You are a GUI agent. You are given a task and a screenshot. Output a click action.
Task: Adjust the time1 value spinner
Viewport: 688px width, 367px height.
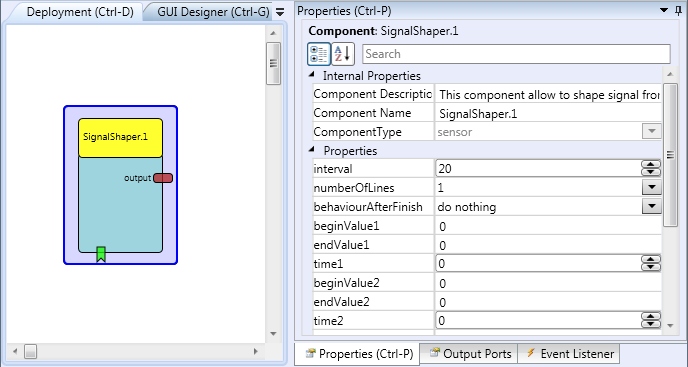pyautogui.click(x=651, y=263)
